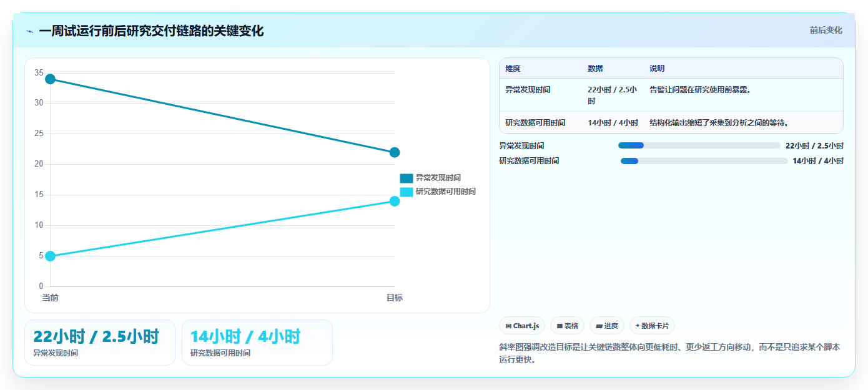Click the 一周试运行前后研究交付链路的关键变化 title
868x390 pixels.
click(151, 31)
